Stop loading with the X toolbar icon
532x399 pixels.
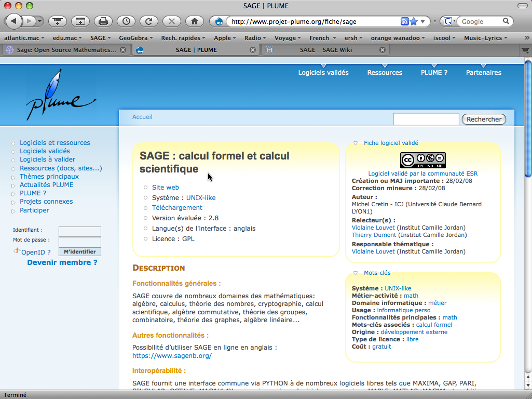coord(172,21)
